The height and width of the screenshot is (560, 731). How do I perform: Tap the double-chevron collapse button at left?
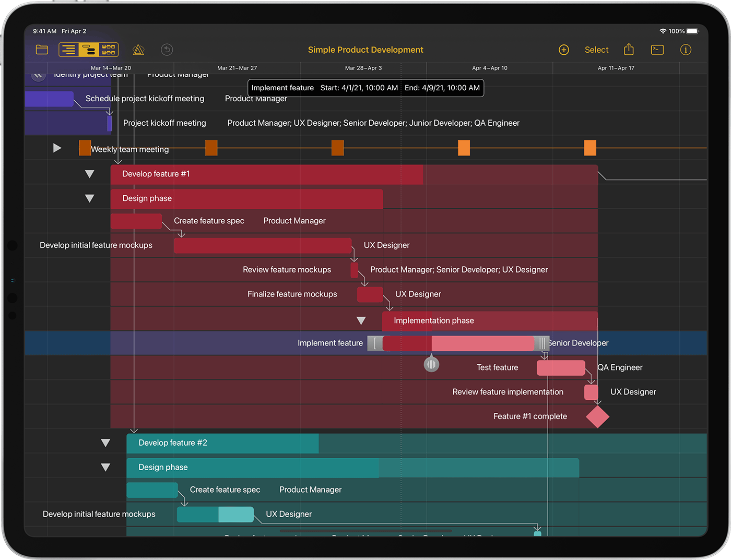coord(38,75)
